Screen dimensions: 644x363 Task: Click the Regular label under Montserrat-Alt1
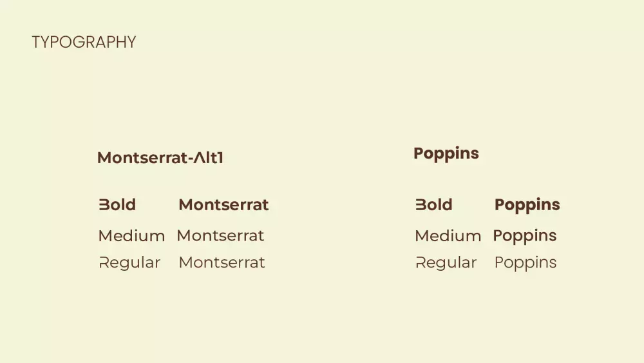pyautogui.click(x=129, y=263)
